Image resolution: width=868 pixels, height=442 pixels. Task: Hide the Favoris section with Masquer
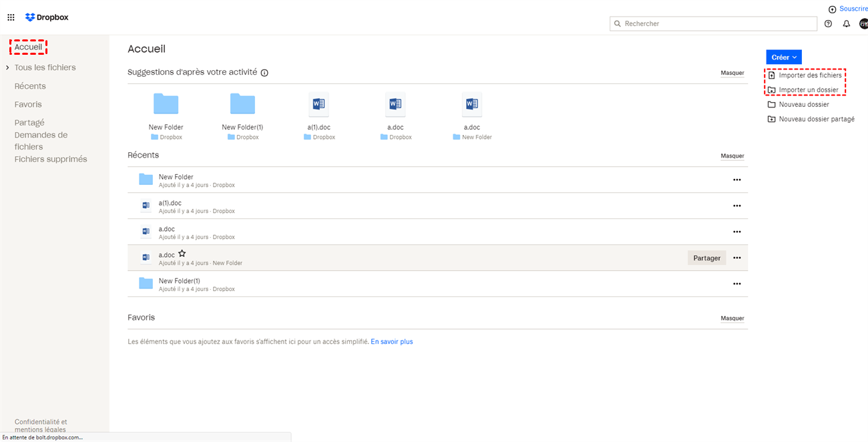732,318
